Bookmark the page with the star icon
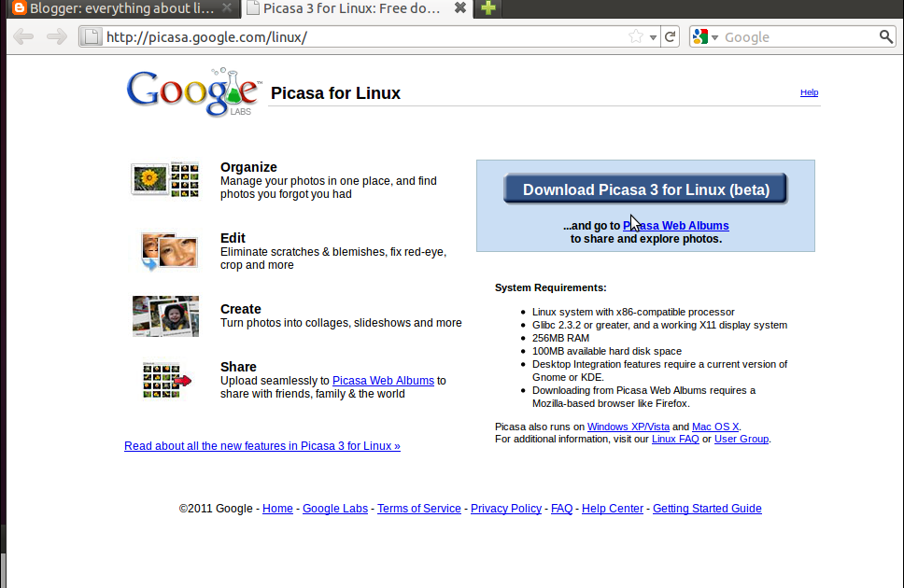The height and width of the screenshot is (588, 904). 636,37
